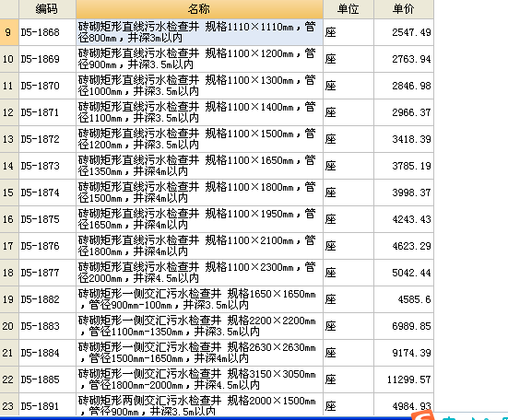Select code cell D5-1872

(x=47, y=139)
